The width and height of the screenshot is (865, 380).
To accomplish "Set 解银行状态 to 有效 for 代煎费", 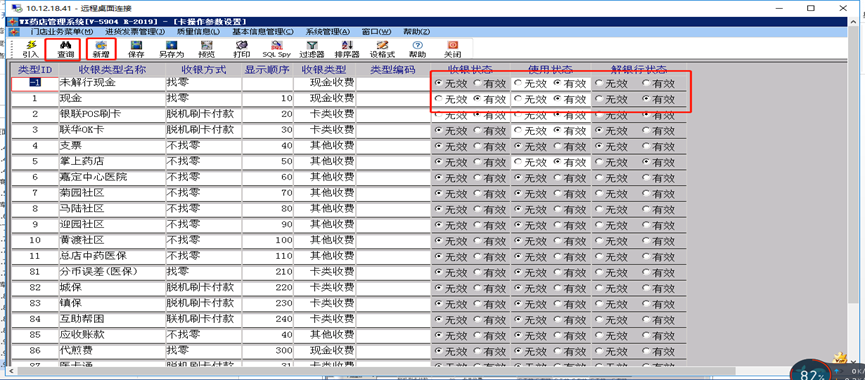I will click(647, 351).
